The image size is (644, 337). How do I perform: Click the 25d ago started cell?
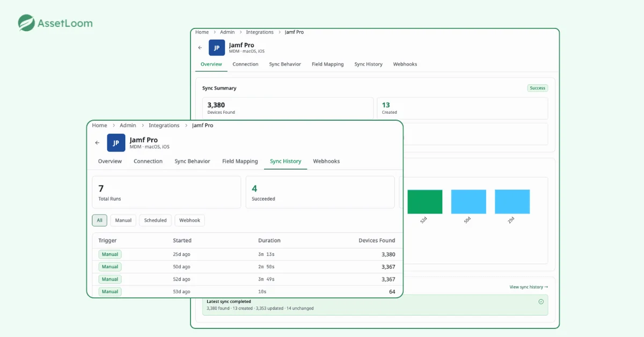point(181,254)
